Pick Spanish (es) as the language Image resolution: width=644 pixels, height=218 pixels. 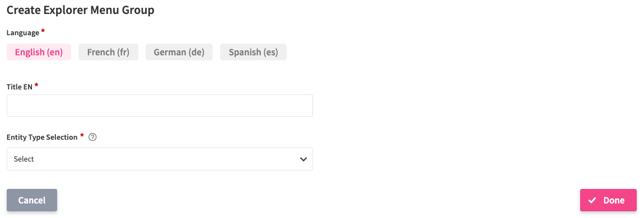(254, 52)
